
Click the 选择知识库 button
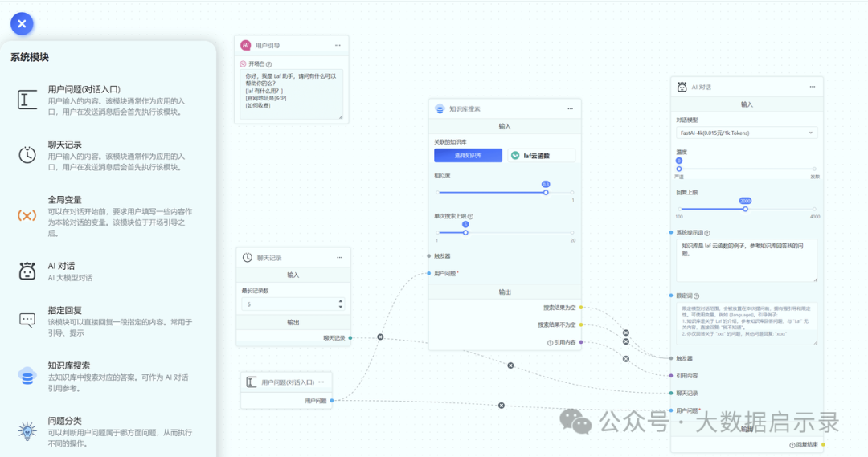(x=468, y=156)
